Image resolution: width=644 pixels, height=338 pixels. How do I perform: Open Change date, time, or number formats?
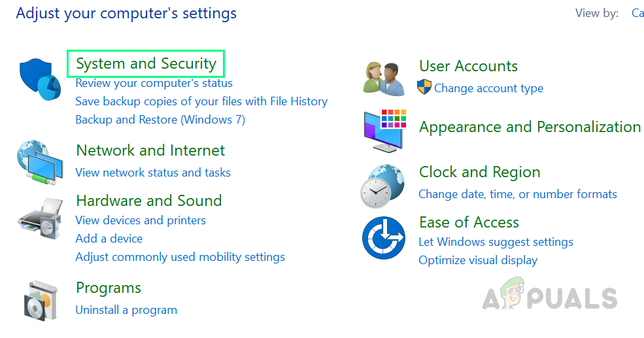[x=517, y=194]
